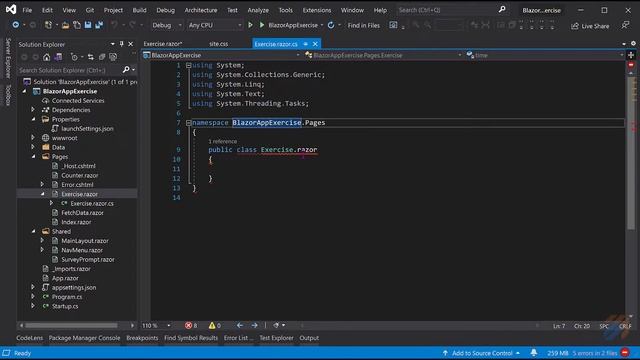Open the time member navigation dropdown
The image size is (640, 360).
point(544,55)
